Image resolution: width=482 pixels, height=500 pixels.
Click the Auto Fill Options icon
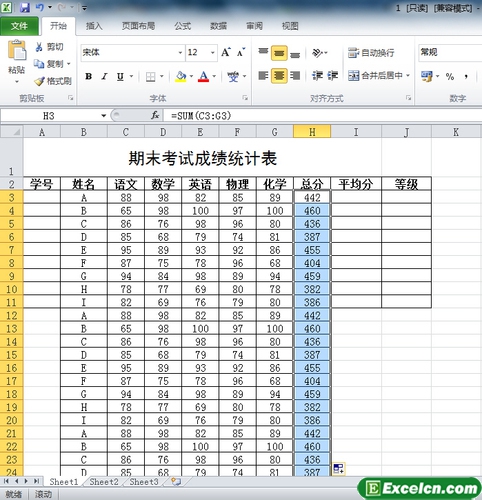338,468
